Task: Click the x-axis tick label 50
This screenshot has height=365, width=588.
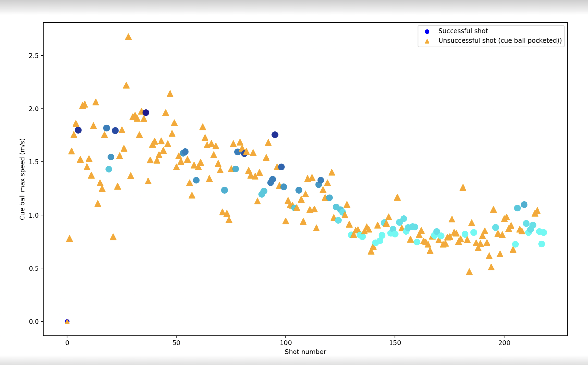Action: point(176,343)
